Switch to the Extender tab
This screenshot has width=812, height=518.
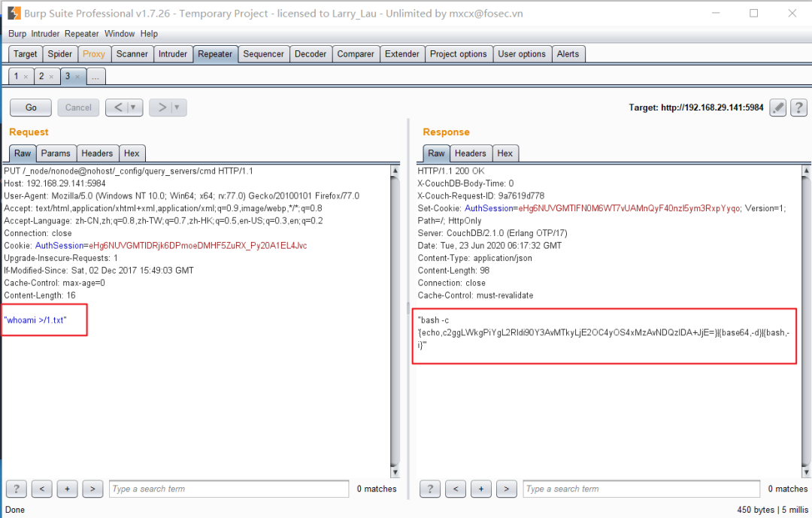(x=402, y=54)
